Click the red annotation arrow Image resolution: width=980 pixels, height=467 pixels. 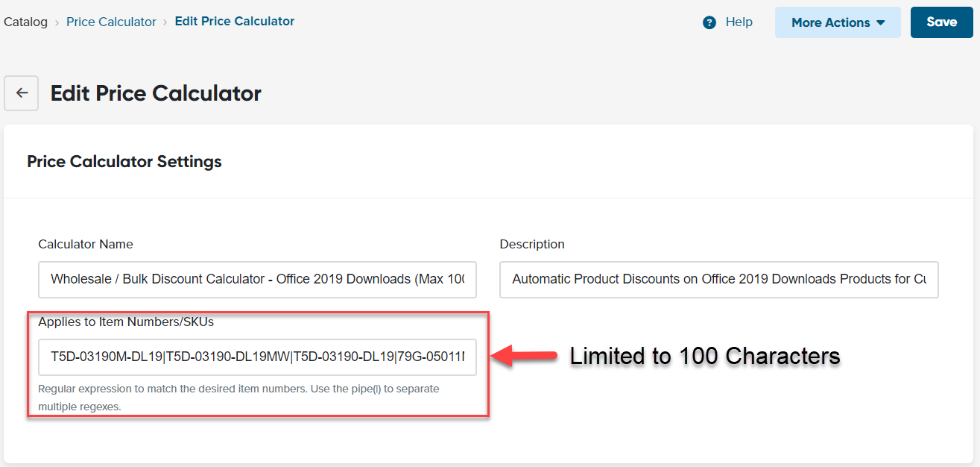coord(526,357)
